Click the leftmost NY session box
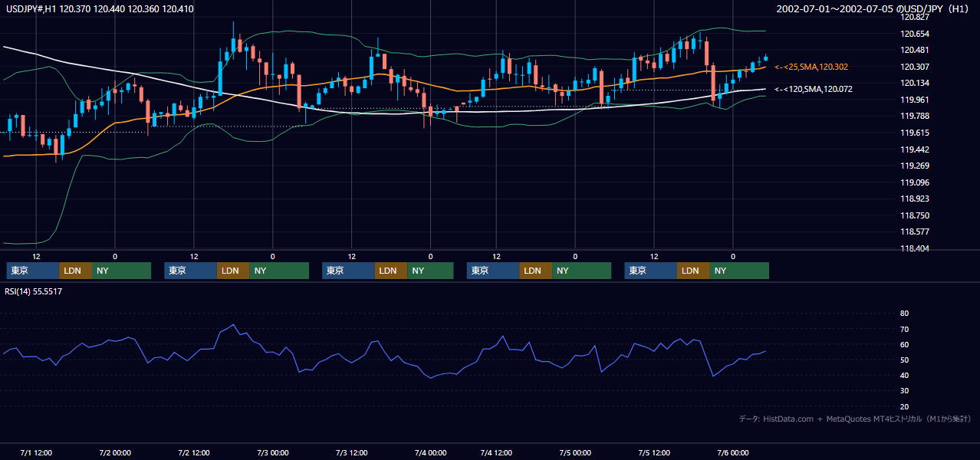This screenshot has width=980, height=460. point(122,271)
